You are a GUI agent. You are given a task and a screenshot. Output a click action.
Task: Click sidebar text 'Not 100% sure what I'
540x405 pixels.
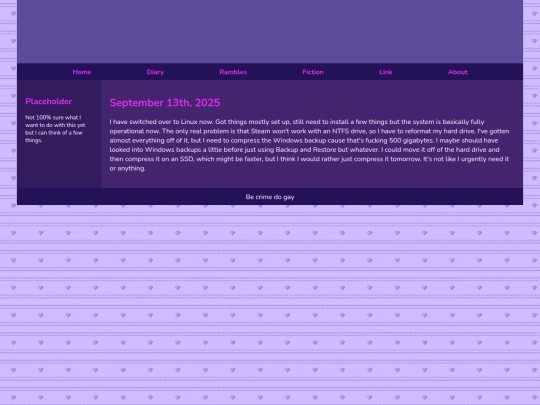pos(53,117)
